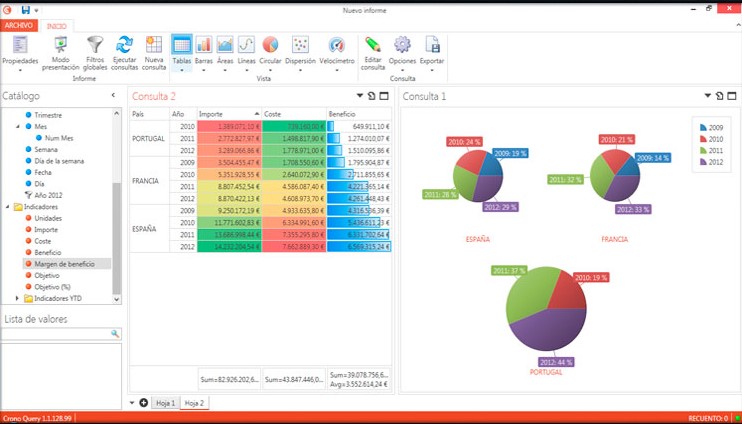Open the Tablas dropdown arrow
742x424 pixels.
(182, 71)
